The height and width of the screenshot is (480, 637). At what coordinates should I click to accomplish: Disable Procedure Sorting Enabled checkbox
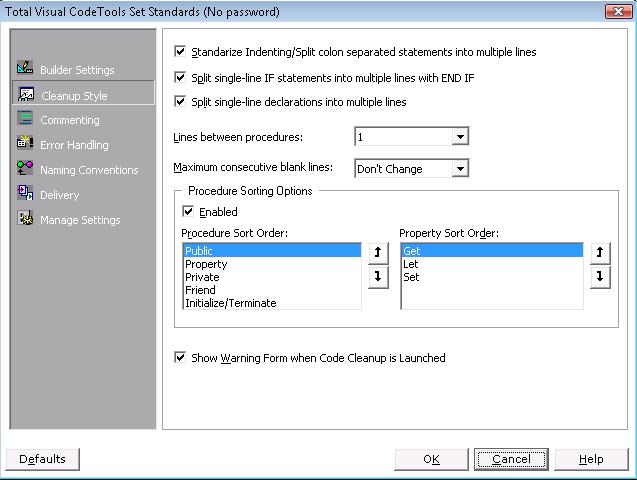[188, 211]
